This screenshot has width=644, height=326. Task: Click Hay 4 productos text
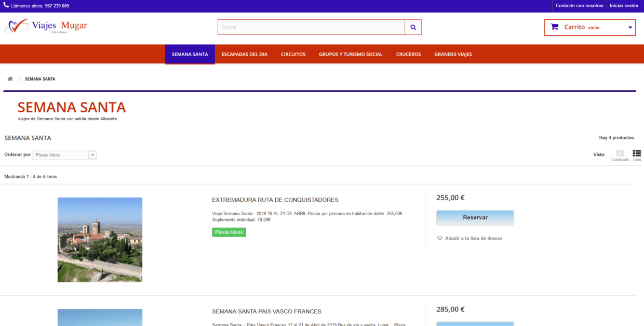pos(617,138)
